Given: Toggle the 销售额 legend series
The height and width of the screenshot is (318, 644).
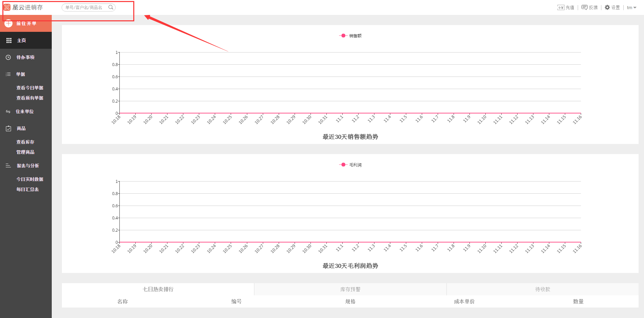Looking at the screenshot, I should tap(350, 36).
